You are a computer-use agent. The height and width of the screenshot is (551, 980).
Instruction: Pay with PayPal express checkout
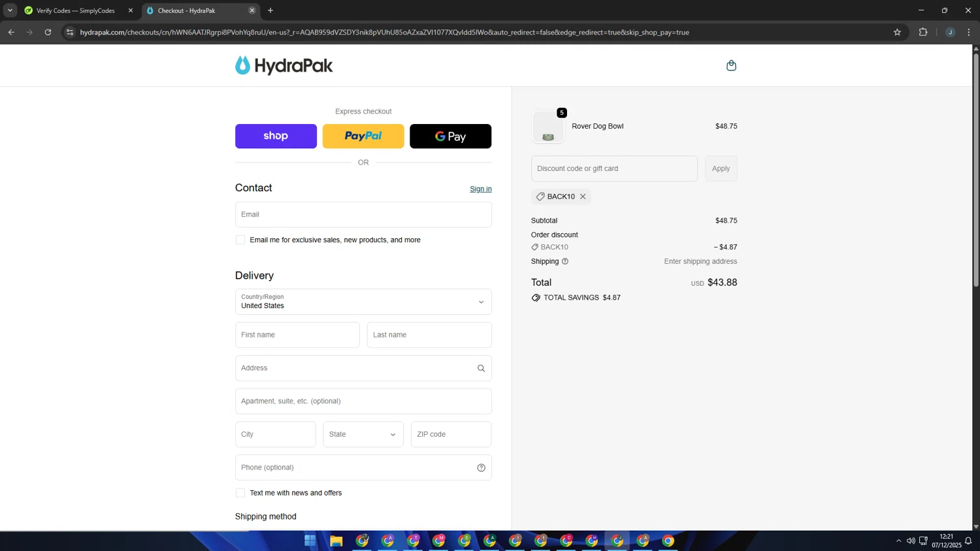(363, 136)
